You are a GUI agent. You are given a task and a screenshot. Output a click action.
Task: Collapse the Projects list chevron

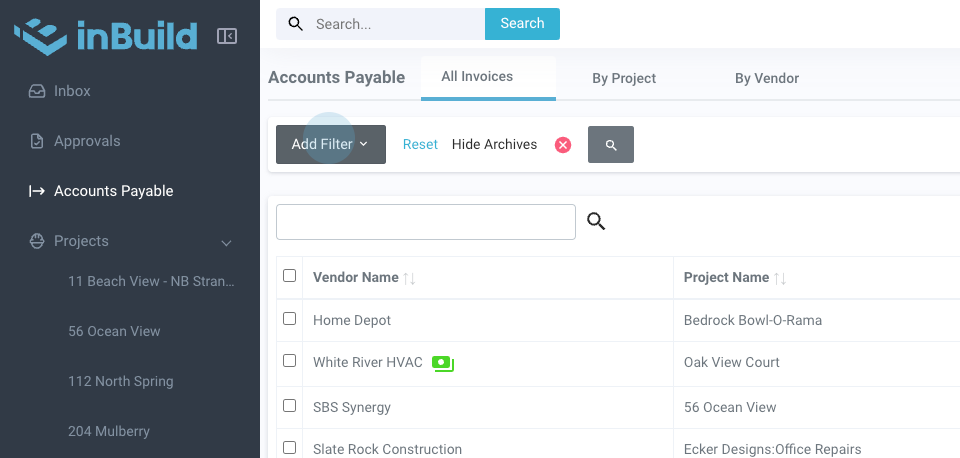point(226,242)
